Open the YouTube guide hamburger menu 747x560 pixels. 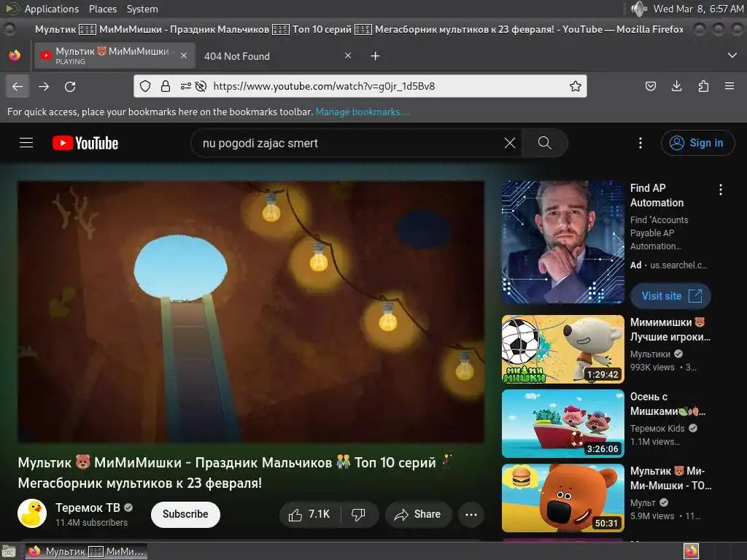click(26, 143)
